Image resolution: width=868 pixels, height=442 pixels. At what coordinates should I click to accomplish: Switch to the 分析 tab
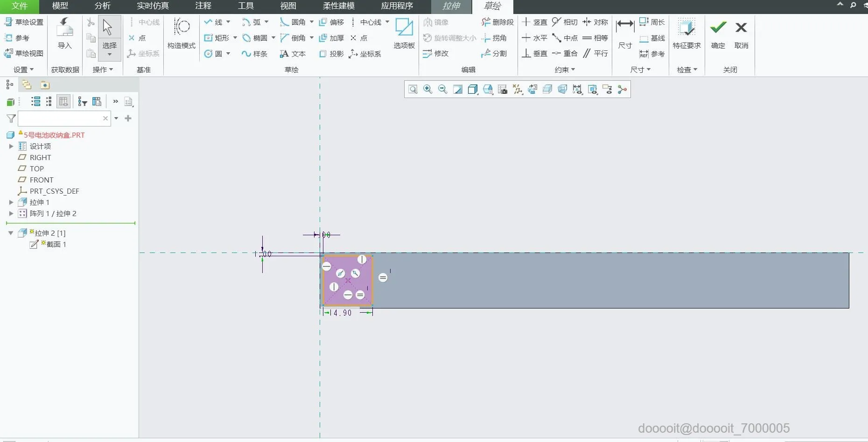point(102,6)
